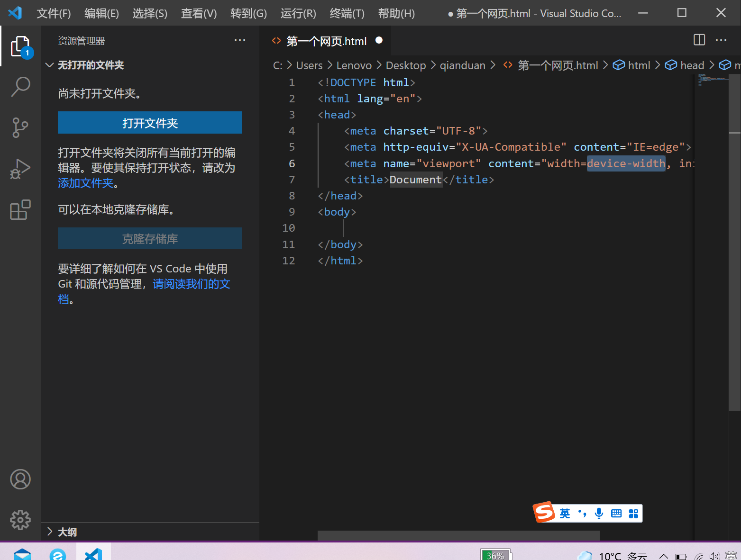Click the Sogou microphone voice input icon
This screenshot has width=741, height=560.
click(599, 514)
